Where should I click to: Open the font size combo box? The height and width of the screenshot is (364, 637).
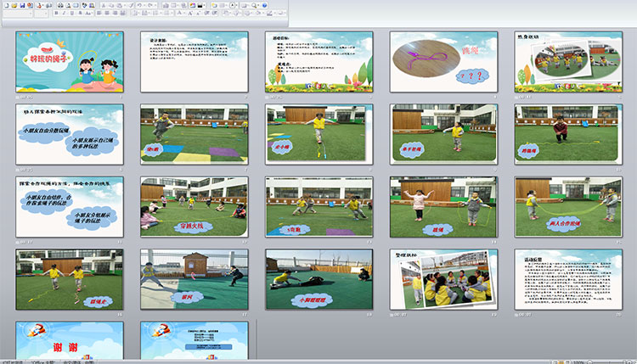(41, 14)
